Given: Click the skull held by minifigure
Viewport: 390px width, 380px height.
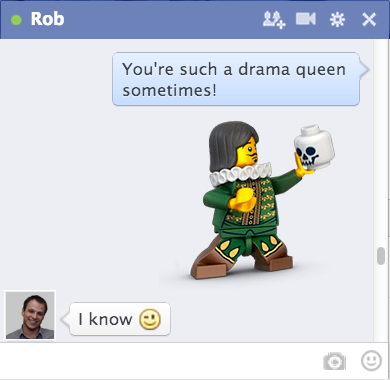Looking at the screenshot, I should [314, 147].
